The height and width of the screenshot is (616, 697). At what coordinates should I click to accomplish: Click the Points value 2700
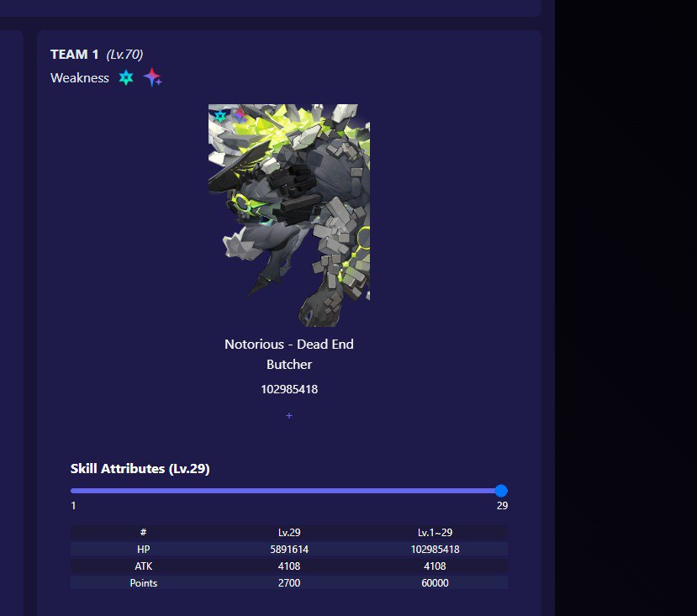click(x=289, y=583)
